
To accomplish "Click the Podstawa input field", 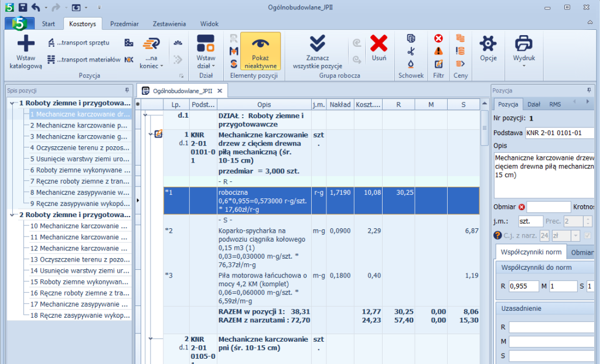I will tap(560, 133).
